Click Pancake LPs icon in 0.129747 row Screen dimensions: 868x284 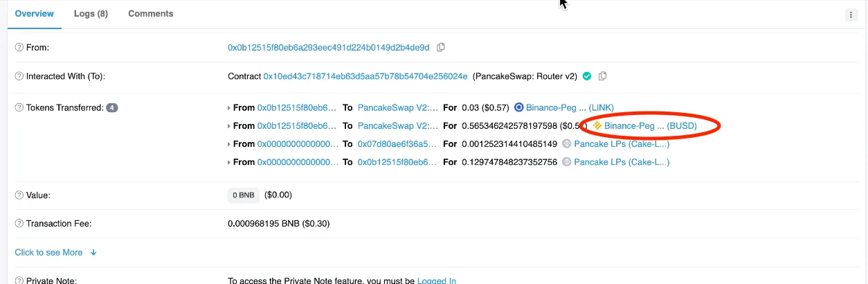[566, 162]
